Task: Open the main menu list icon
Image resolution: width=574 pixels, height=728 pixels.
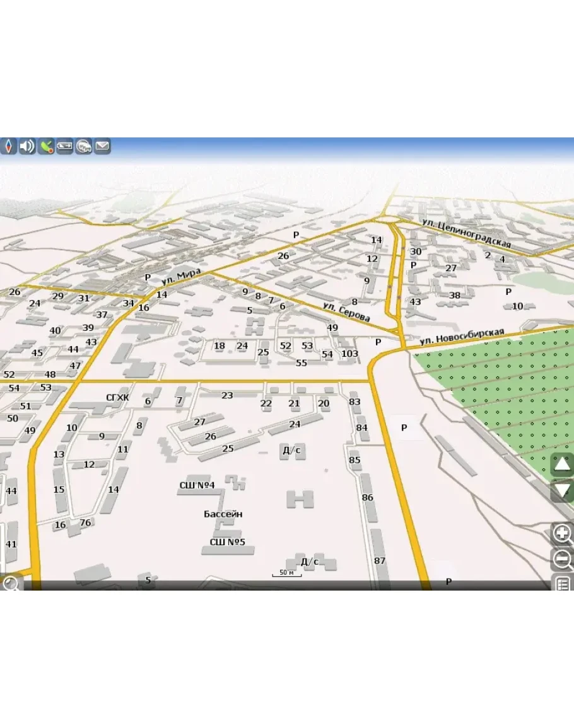Action: [x=562, y=584]
